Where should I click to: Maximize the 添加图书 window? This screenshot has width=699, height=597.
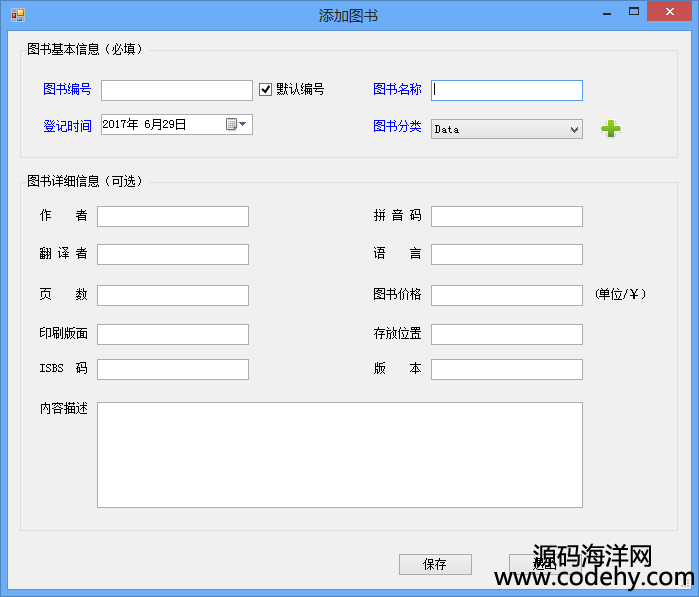[x=634, y=12]
